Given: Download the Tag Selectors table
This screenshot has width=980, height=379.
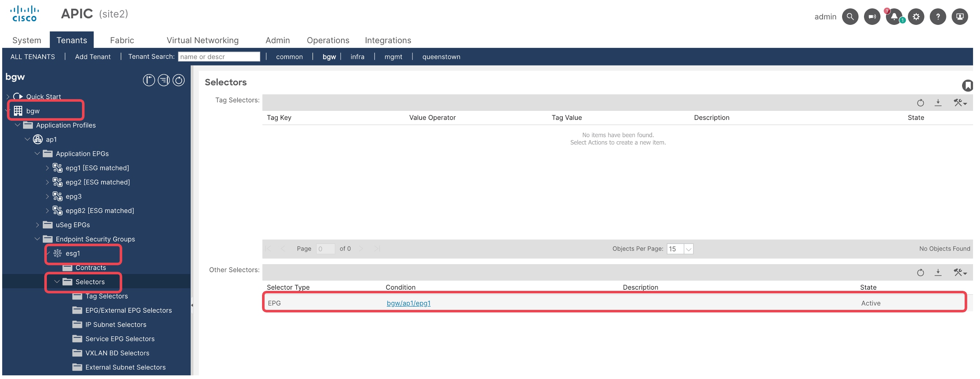Looking at the screenshot, I should coord(938,103).
